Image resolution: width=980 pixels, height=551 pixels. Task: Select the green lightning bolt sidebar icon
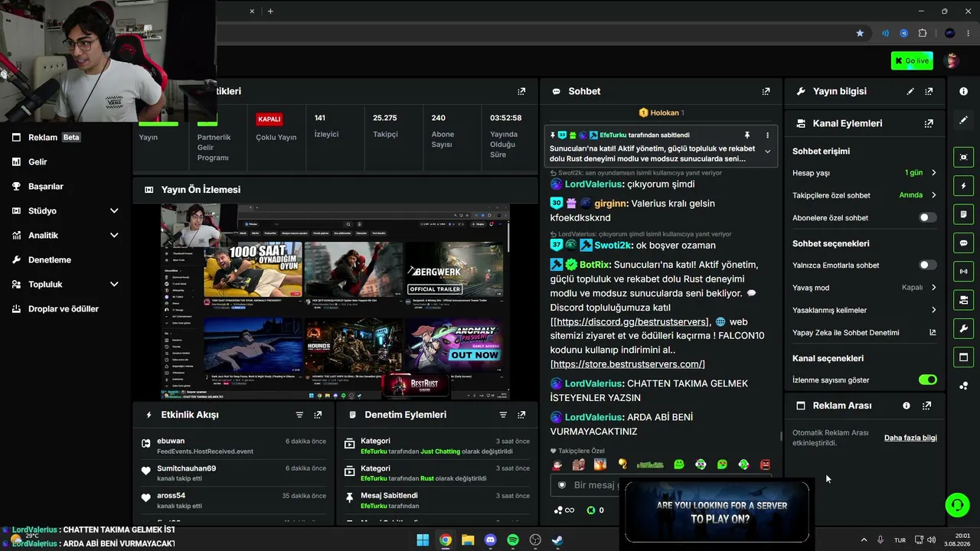click(963, 186)
